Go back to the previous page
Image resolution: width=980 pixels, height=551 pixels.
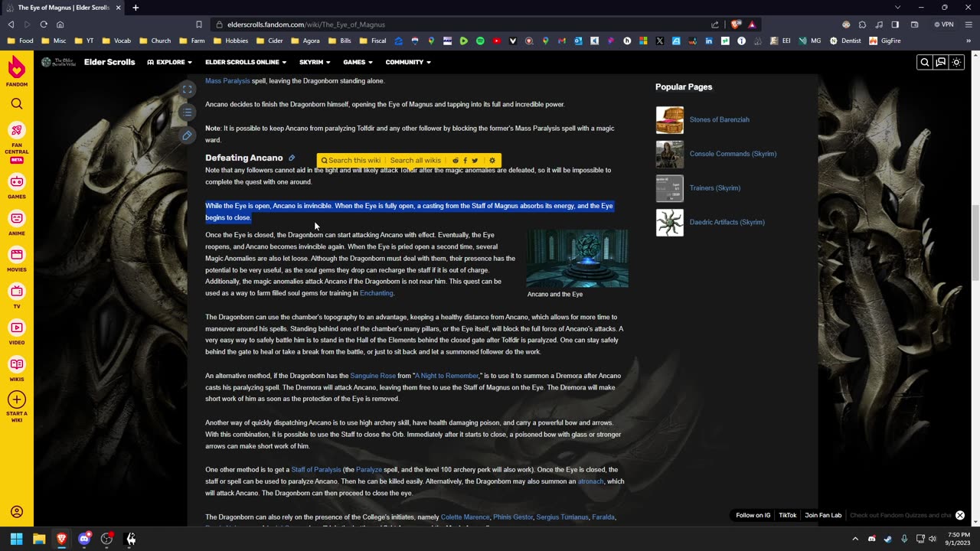tap(11, 24)
